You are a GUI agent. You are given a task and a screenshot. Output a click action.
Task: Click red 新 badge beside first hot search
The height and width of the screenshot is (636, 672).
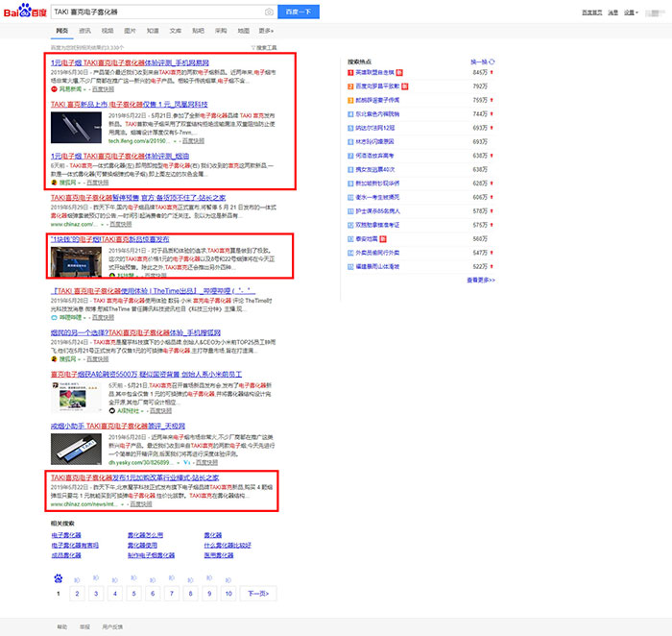(399, 72)
